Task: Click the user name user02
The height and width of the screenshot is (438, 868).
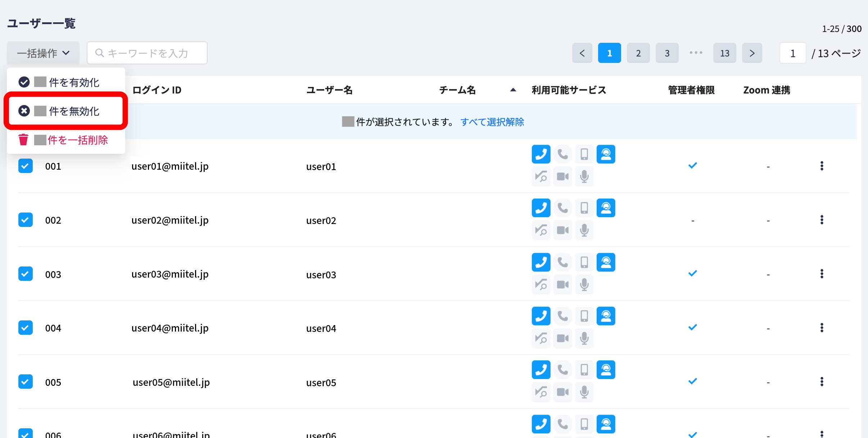Action: [321, 220]
